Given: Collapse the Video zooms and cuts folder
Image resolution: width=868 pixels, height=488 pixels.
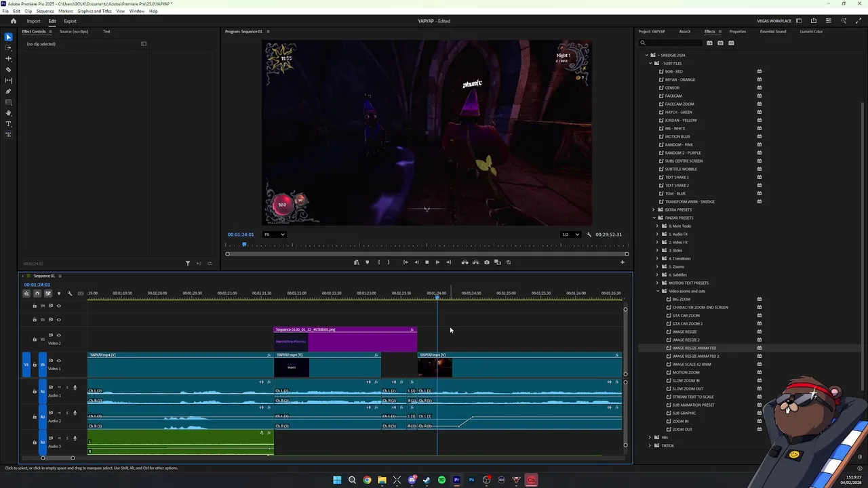Looking at the screenshot, I should [x=657, y=291].
